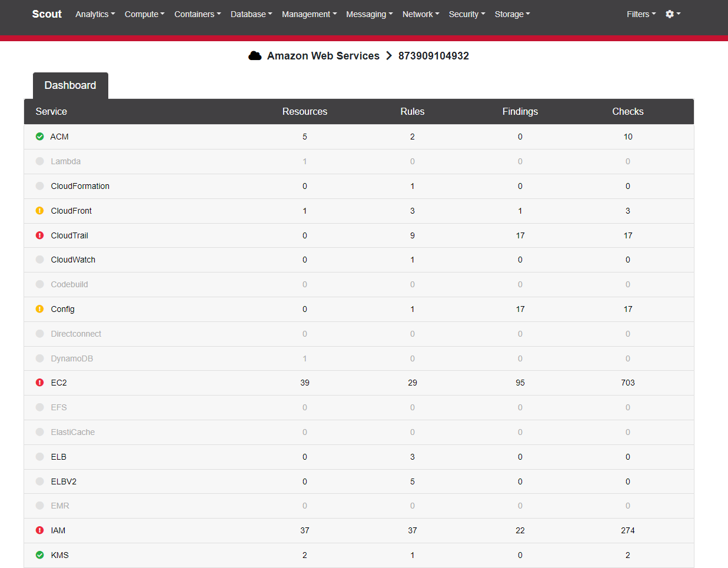728x568 pixels.
Task: Expand the Network menu
Action: tap(421, 14)
